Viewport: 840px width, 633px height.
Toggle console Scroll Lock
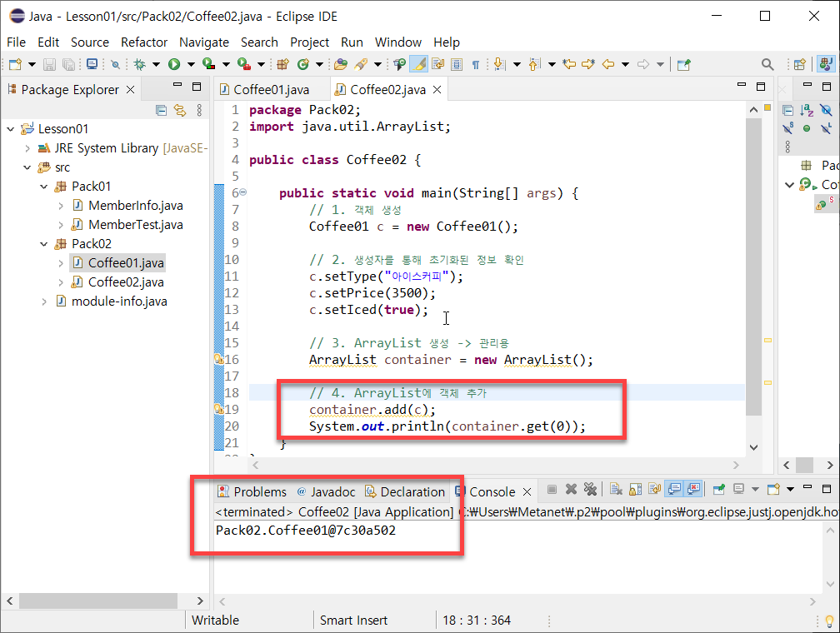635,489
